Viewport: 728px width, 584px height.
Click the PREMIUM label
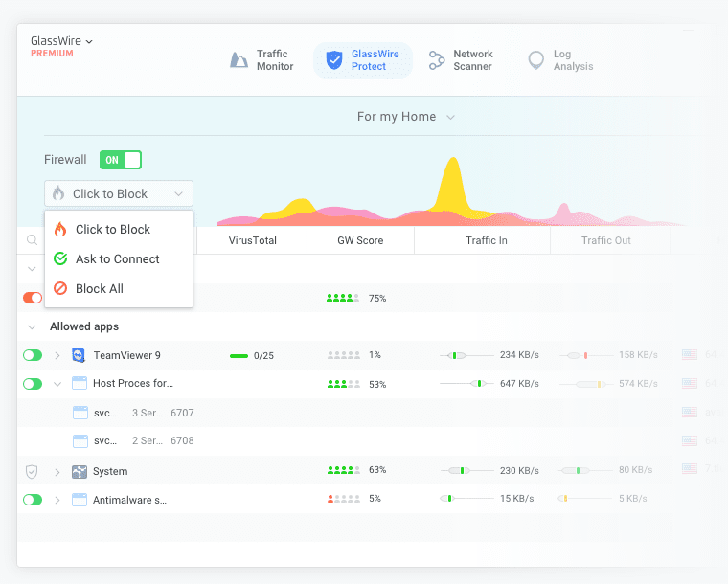pyautogui.click(x=52, y=54)
